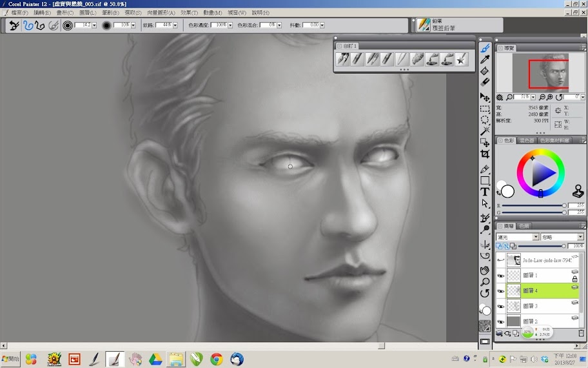This screenshot has width=588, height=368.
Task: Open 抖動 jitter dropdown arrow
Action: pos(322,25)
